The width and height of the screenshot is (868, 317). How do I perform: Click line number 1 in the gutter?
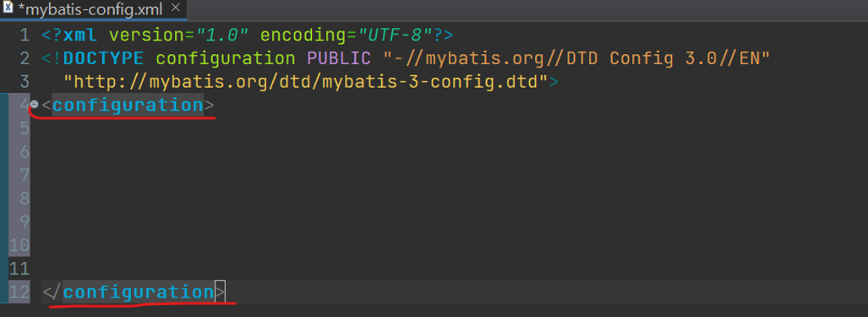pos(25,36)
